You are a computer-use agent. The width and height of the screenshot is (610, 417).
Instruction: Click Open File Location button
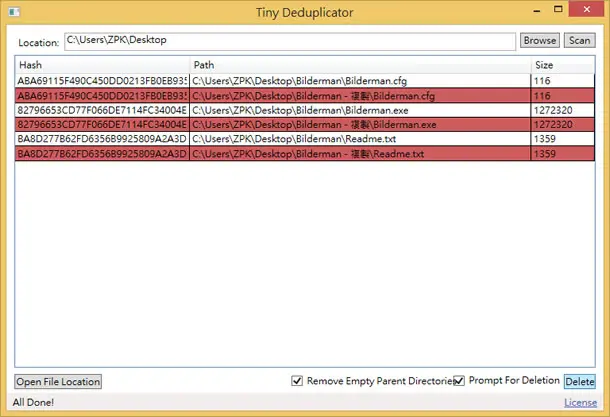(58, 382)
